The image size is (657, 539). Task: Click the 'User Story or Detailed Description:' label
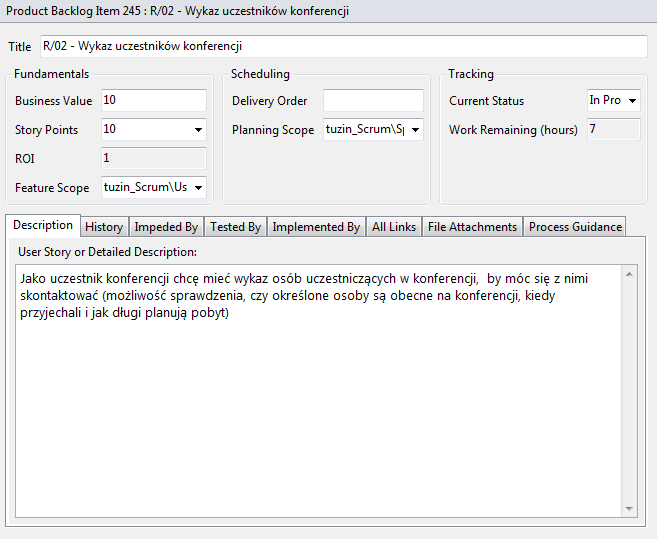tap(107, 252)
